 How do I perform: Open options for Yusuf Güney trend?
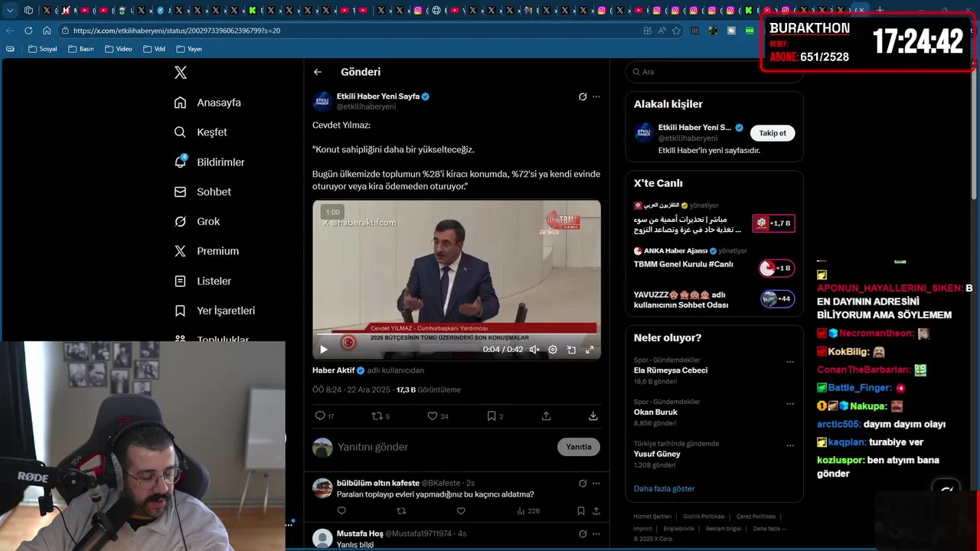pyautogui.click(x=790, y=445)
